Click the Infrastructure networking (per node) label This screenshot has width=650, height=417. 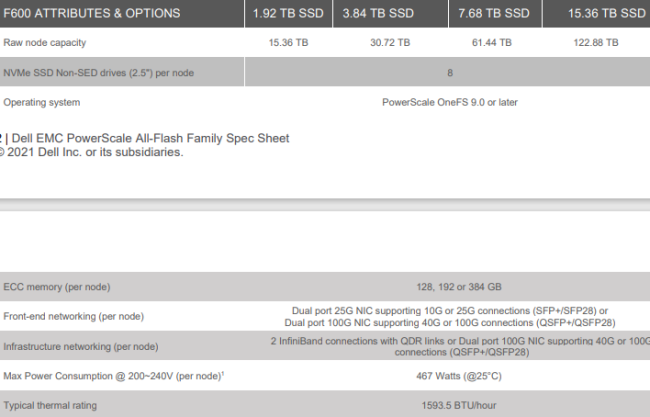81,347
